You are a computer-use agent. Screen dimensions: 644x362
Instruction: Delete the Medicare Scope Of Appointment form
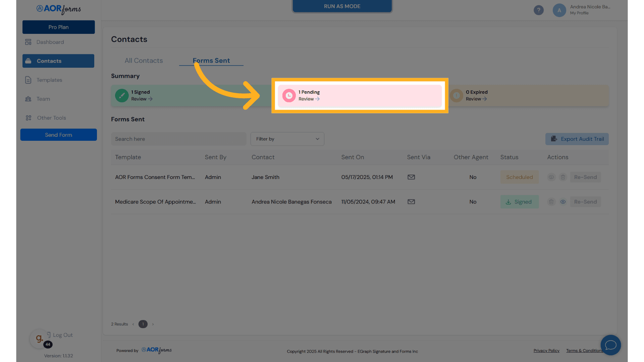tap(551, 202)
